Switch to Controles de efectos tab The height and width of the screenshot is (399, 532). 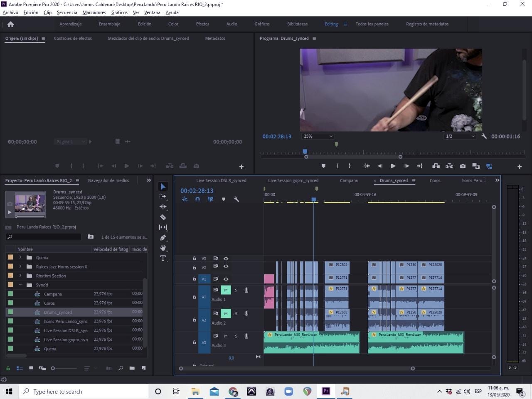pyautogui.click(x=73, y=38)
